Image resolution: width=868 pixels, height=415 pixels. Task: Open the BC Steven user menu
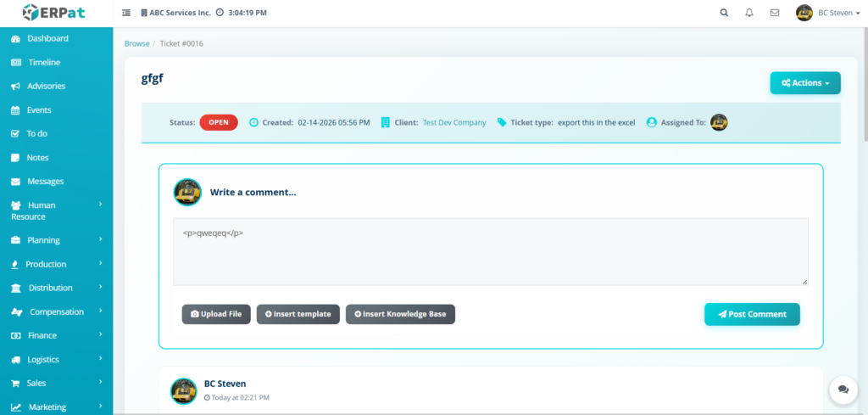point(828,13)
